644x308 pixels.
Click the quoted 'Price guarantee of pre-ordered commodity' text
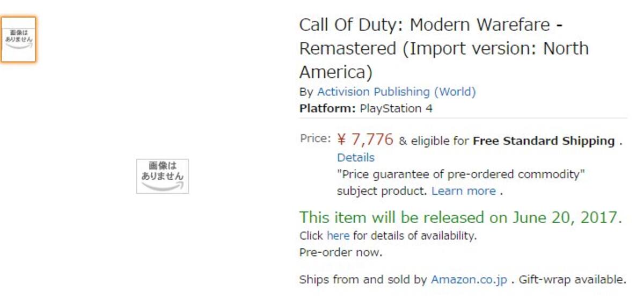point(461,174)
